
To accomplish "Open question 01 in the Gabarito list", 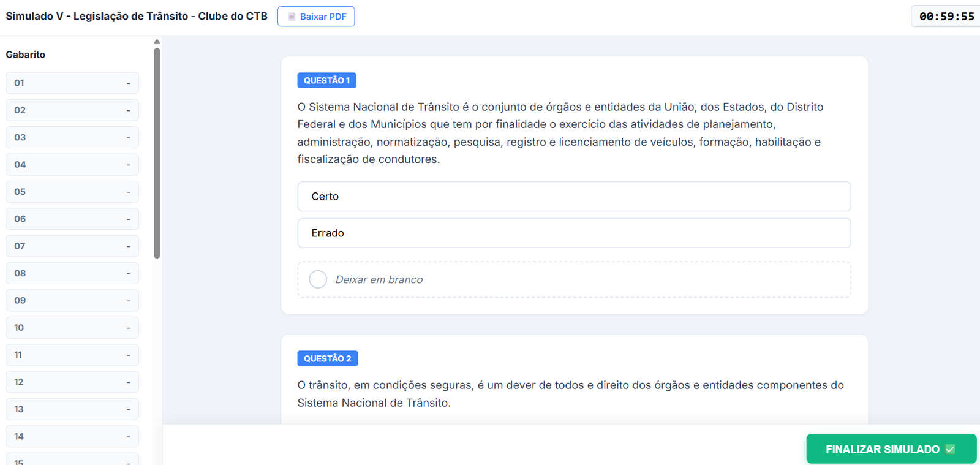I will click(x=72, y=83).
